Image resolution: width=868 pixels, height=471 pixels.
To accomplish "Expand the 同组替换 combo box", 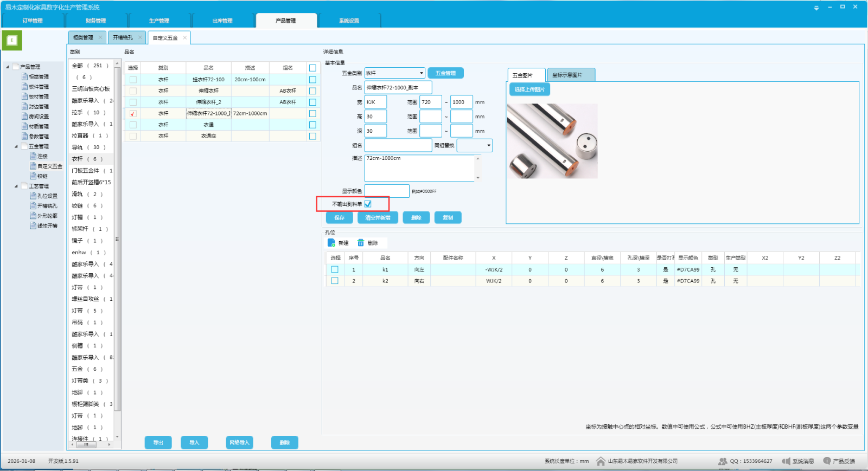I will coord(488,145).
